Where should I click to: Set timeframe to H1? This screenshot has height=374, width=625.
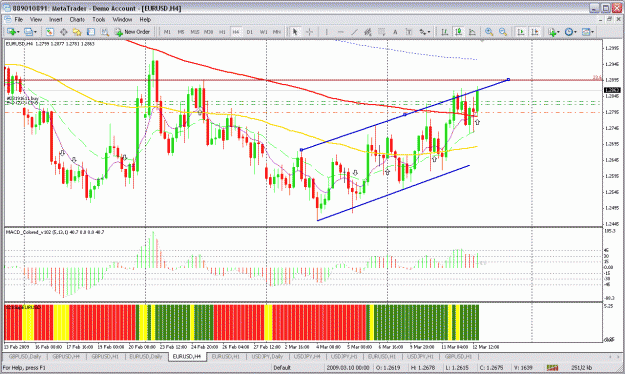pos(222,32)
